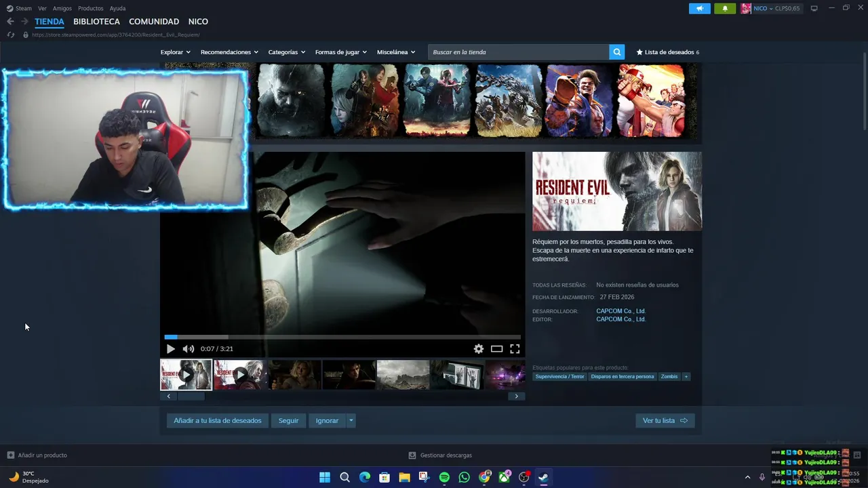Click the Disparos en tercera persona tag
Screen dimensions: 868x488
pyautogui.click(x=623, y=377)
